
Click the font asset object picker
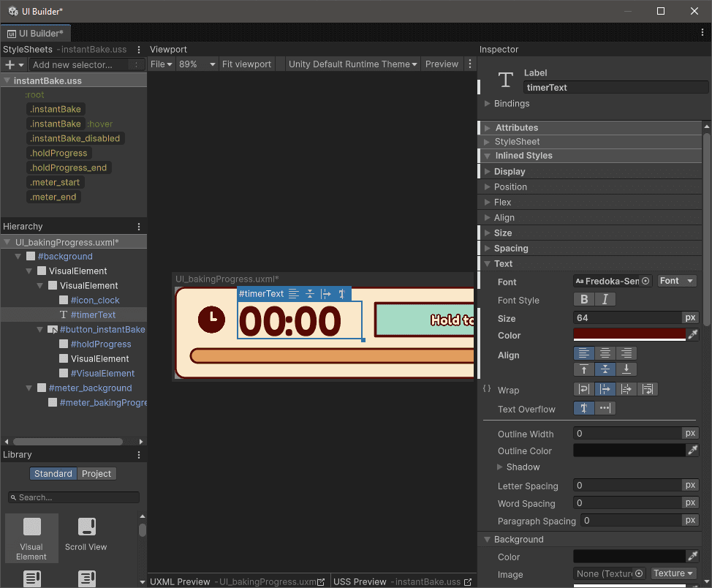[x=646, y=281]
